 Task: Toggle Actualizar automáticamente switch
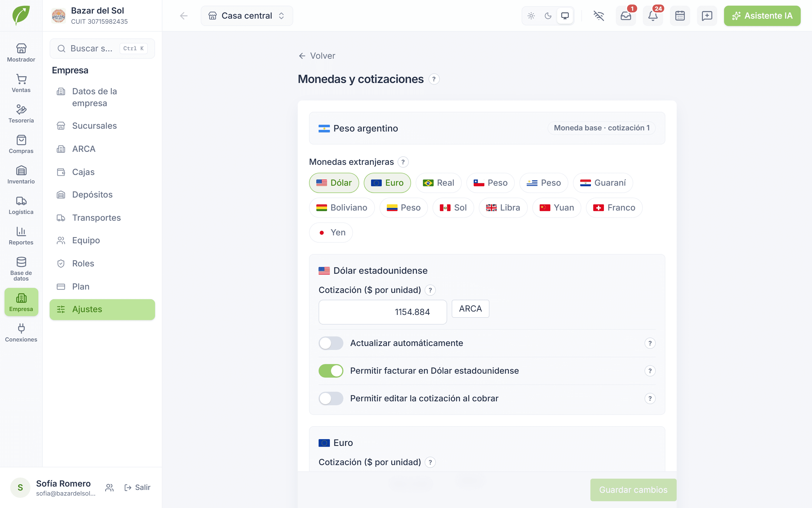click(331, 343)
